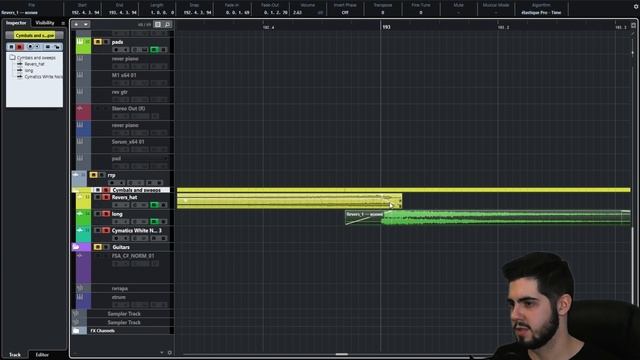
Task: Click the Transpose value field
Action: click(x=382, y=13)
